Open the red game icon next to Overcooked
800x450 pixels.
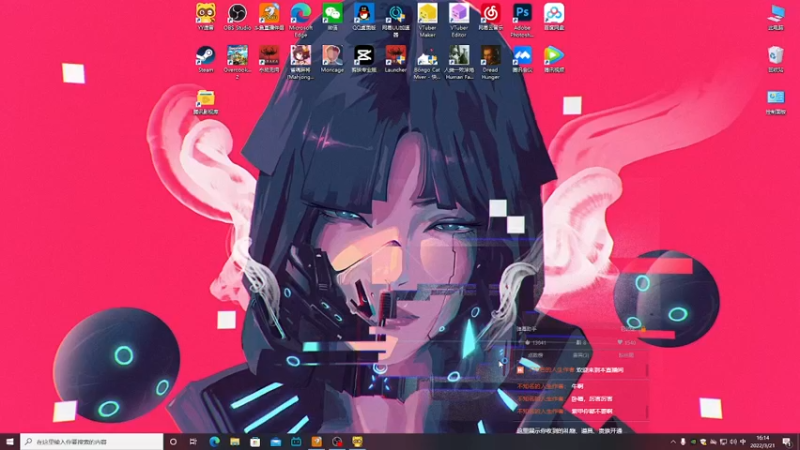tap(269, 59)
